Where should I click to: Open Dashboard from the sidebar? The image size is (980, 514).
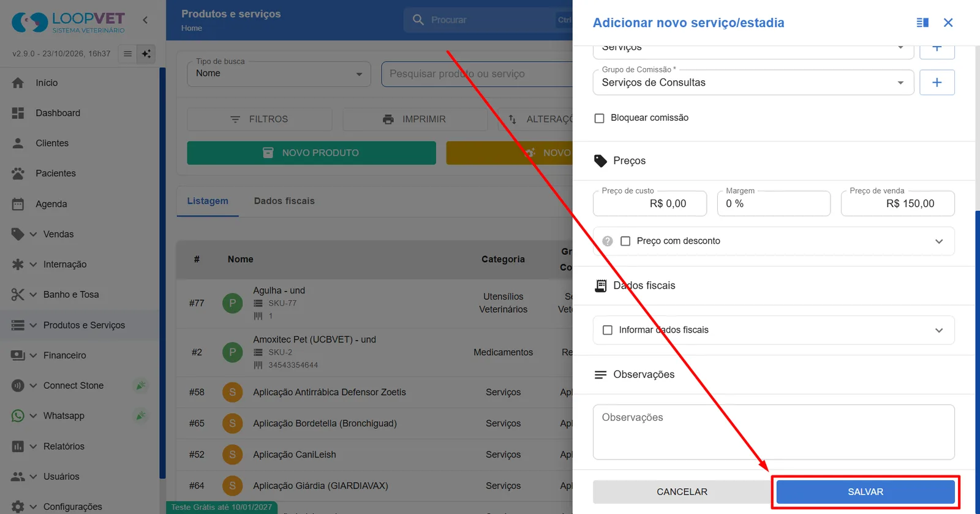(58, 113)
